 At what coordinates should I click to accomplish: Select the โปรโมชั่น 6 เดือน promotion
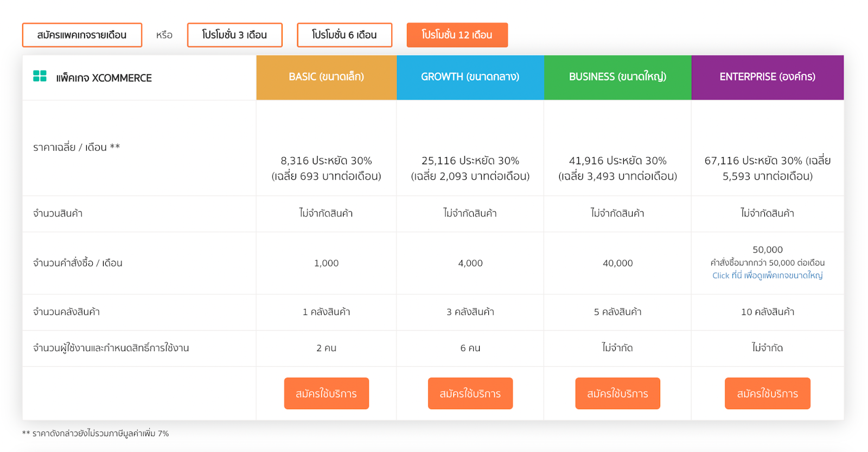pyautogui.click(x=344, y=35)
